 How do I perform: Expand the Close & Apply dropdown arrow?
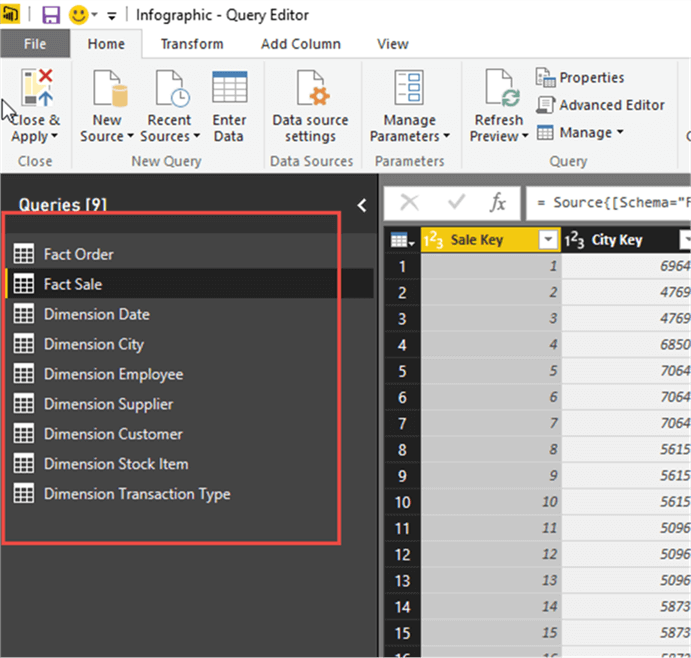[55, 136]
